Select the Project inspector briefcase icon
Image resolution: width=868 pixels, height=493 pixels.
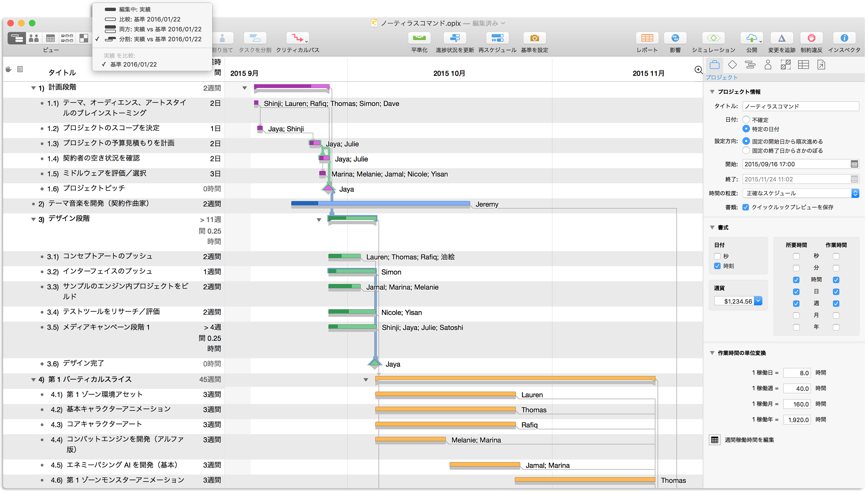click(714, 65)
